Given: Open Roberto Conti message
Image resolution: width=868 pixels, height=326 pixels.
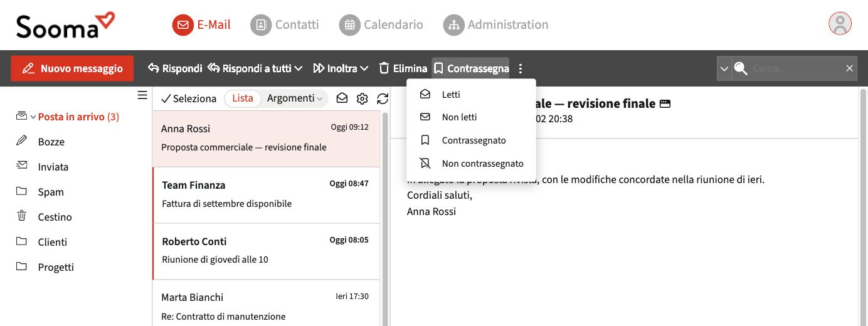Looking at the screenshot, I should (266, 251).
